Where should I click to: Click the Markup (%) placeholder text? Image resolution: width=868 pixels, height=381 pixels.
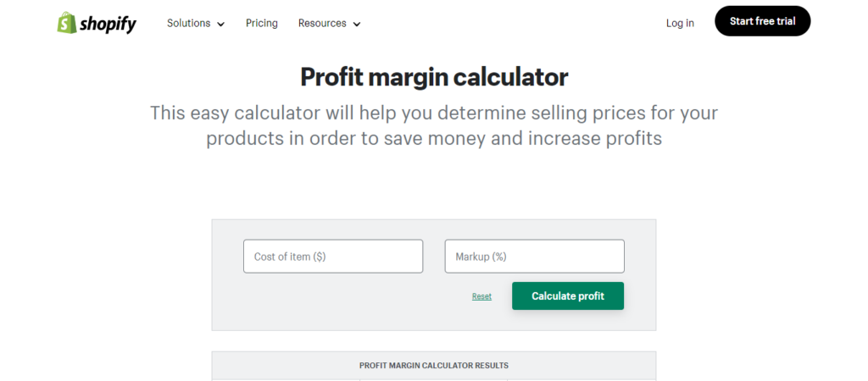[x=481, y=257]
